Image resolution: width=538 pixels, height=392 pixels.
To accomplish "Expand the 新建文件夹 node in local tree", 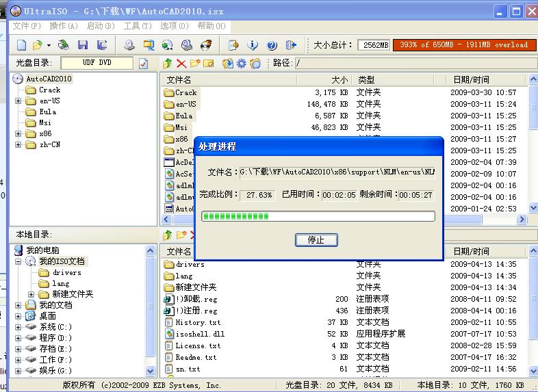I will [x=31, y=294].
